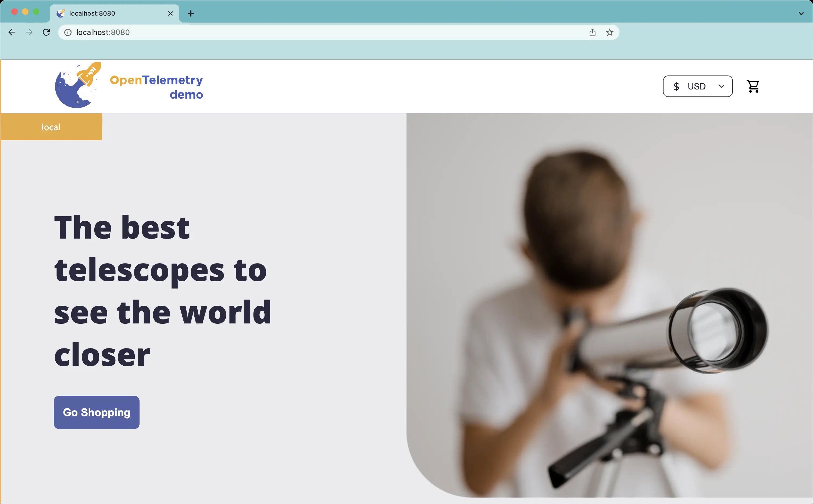Click the telescope hero image
This screenshot has width=813, height=504.
click(x=609, y=305)
